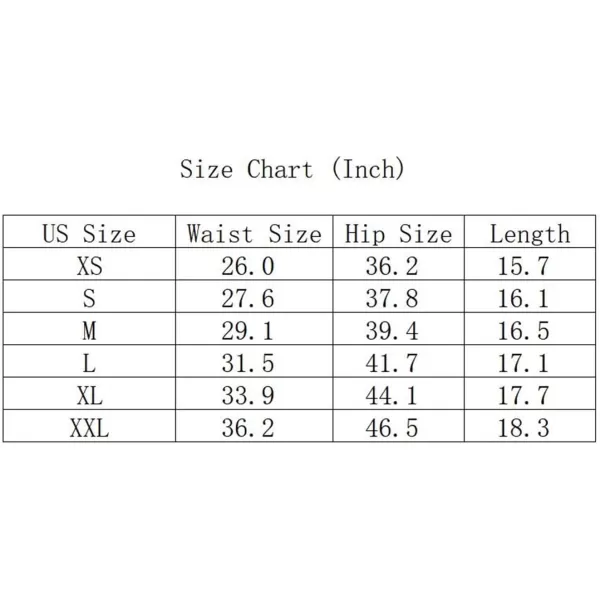This screenshot has width=600, height=600.
Task: Select the M size row label
Action: pos(89,331)
